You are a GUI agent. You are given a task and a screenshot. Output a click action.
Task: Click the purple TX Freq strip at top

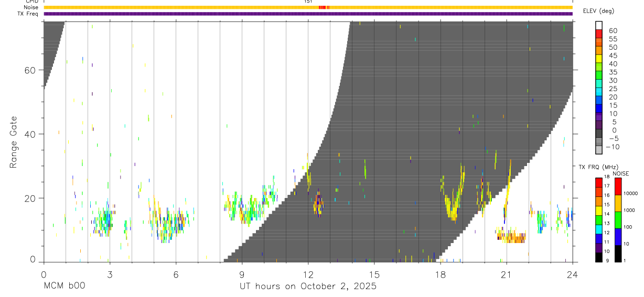pos(308,14)
